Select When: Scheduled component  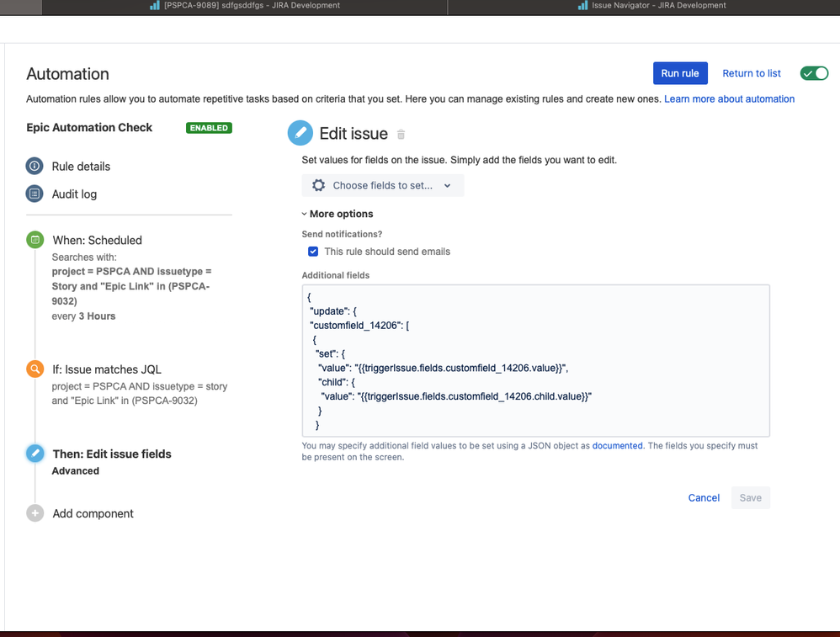tap(97, 240)
